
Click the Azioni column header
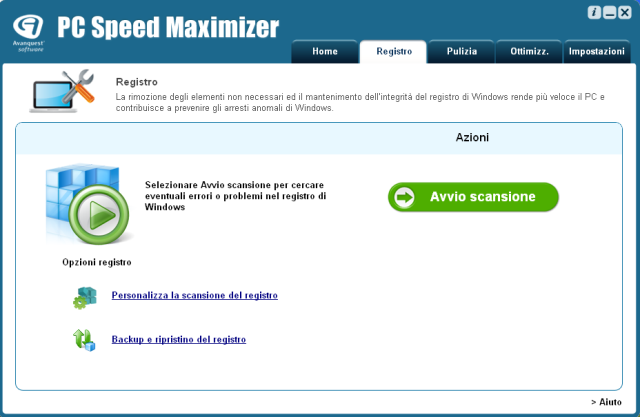[x=472, y=138]
